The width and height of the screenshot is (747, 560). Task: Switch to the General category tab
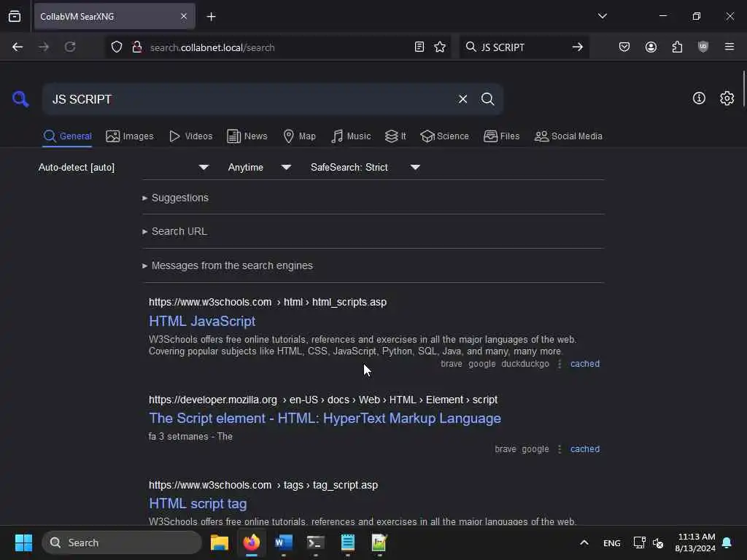(x=67, y=136)
